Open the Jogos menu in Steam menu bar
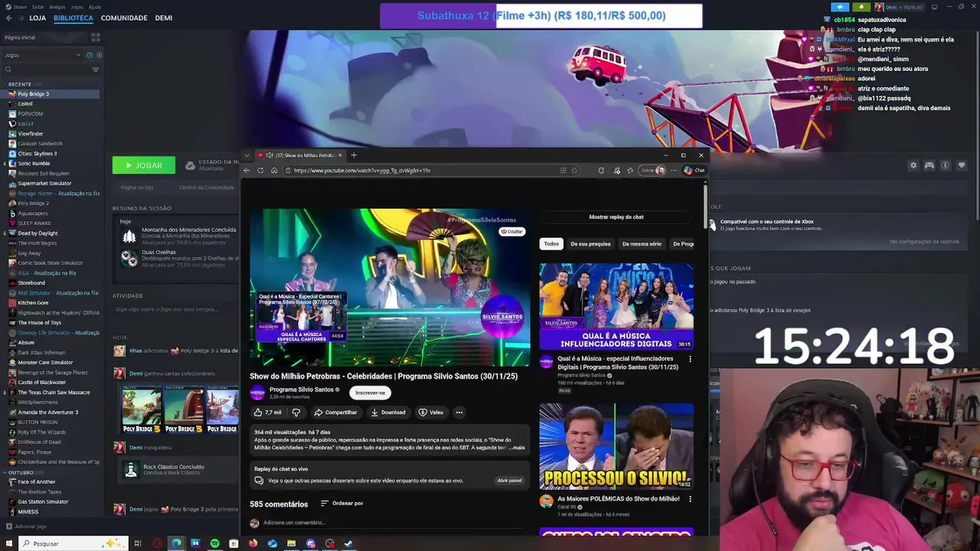 tap(77, 7)
